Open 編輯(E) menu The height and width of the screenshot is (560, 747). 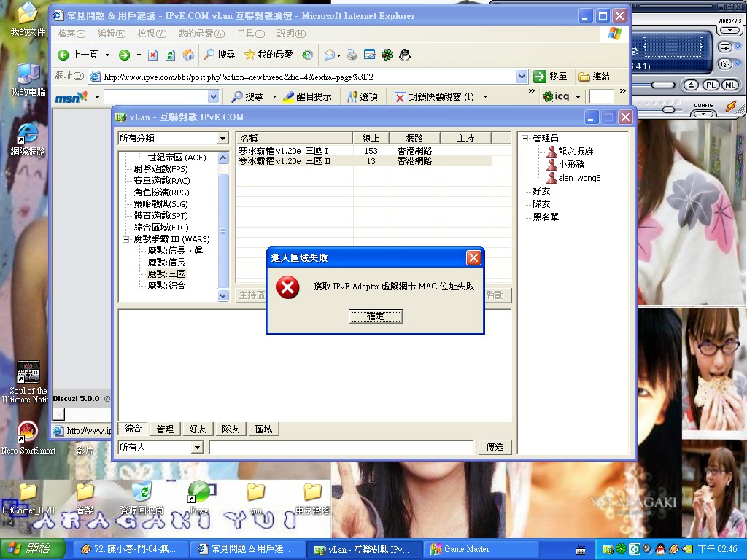112,34
